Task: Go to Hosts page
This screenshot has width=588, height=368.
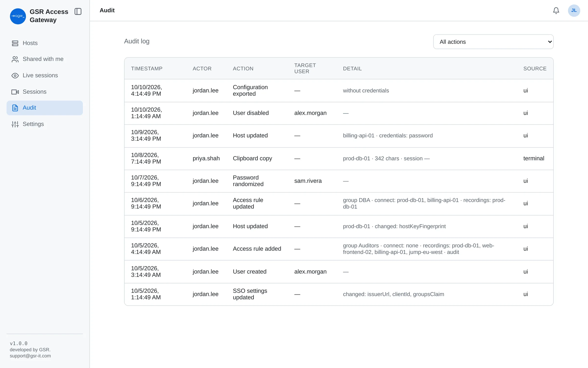Action: [x=45, y=43]
